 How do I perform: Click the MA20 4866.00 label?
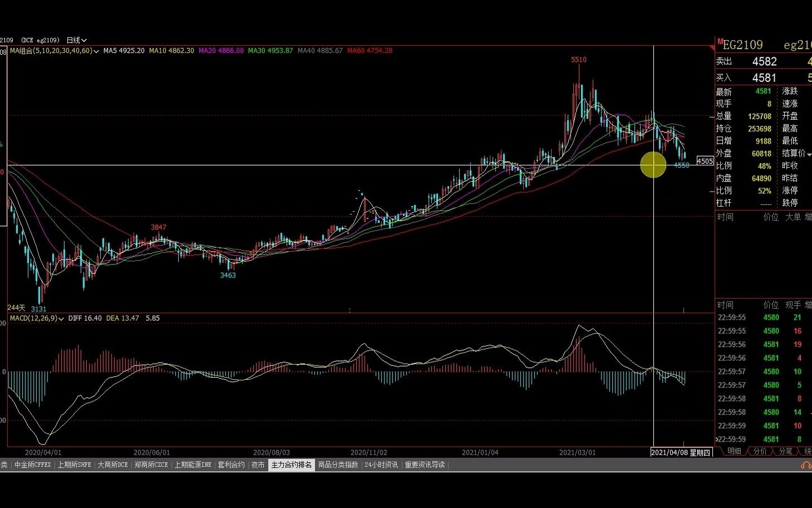[221, 51]
